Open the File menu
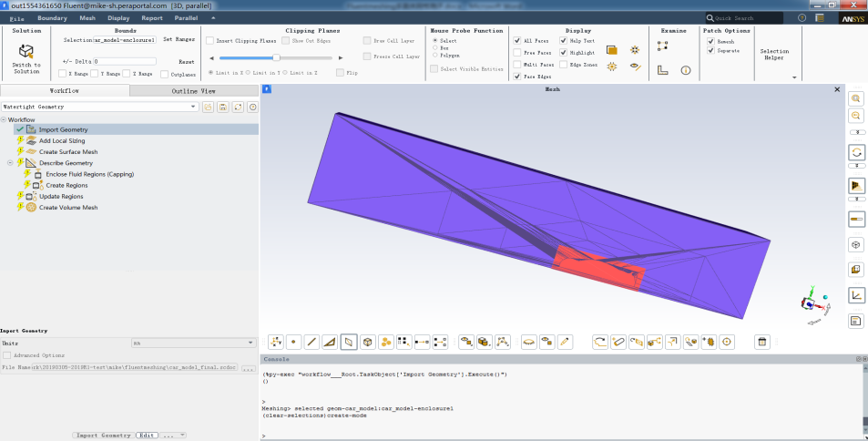 16,18
